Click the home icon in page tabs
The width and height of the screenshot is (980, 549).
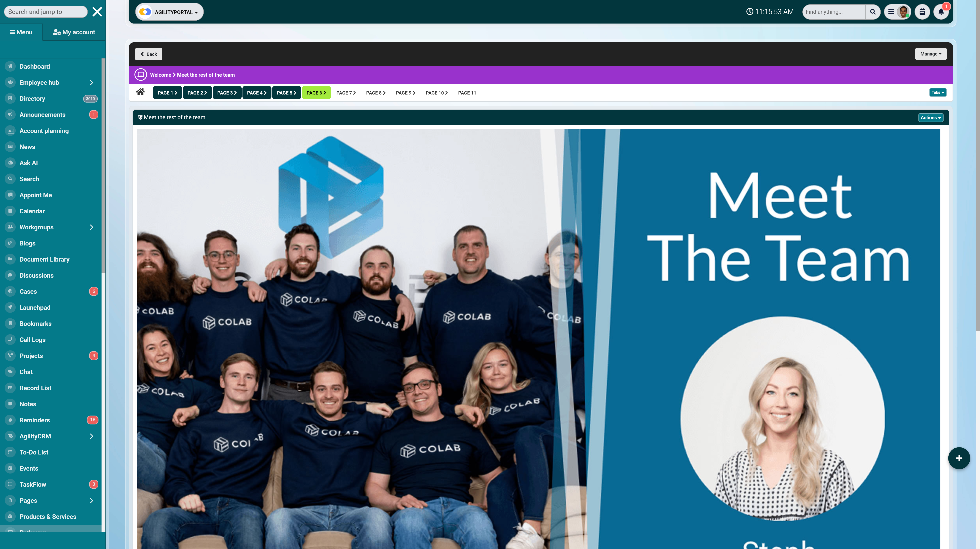point(140,92)
